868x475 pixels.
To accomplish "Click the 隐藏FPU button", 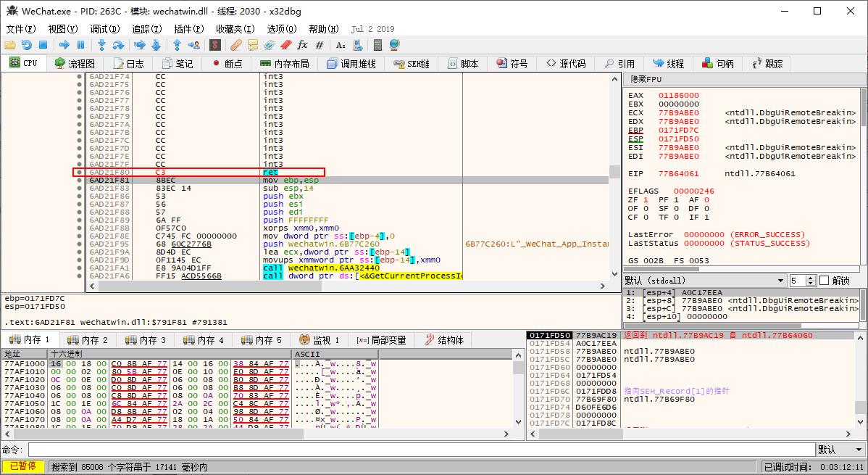I will [x=646, y=79].
